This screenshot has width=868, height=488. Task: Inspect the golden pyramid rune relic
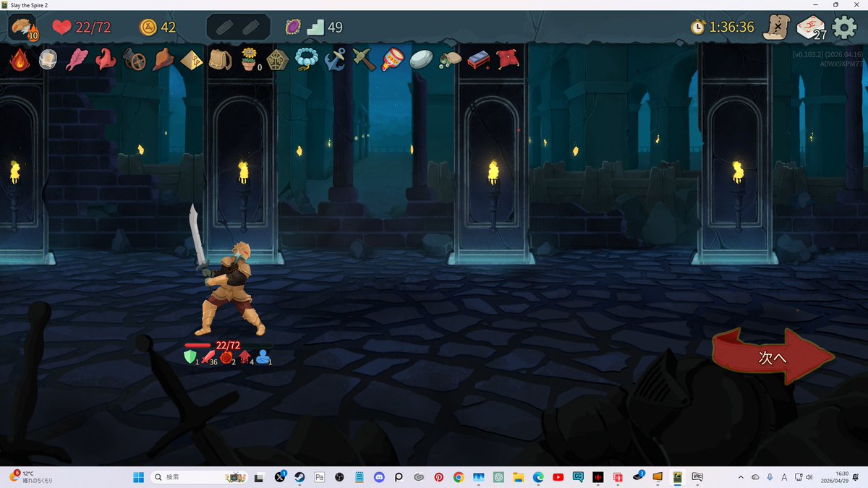191,59
